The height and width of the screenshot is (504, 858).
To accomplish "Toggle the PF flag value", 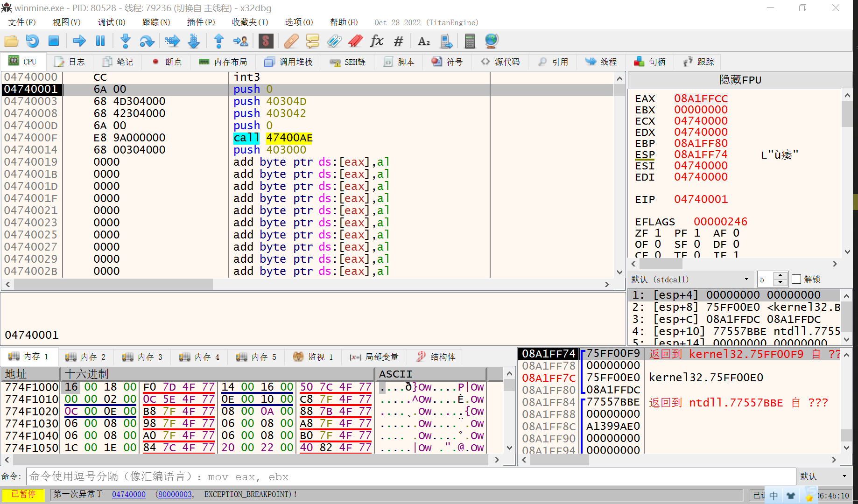I will [697, 233].
